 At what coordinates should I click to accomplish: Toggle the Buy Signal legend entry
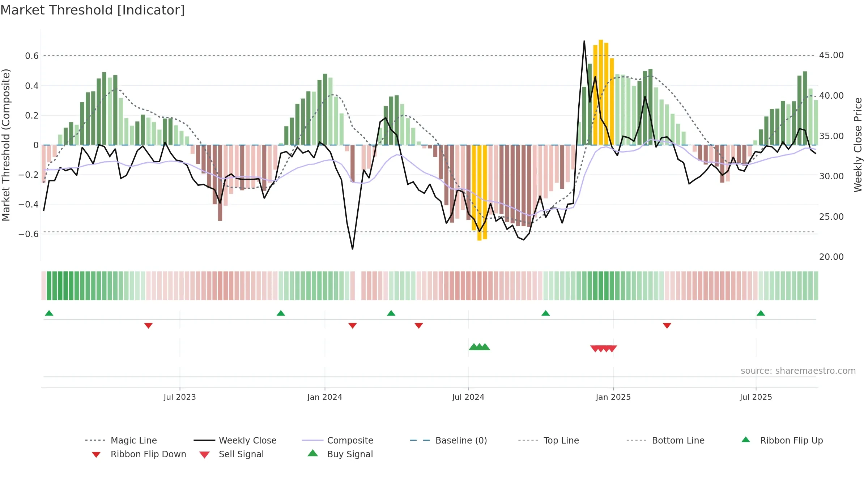pos(340,454)
